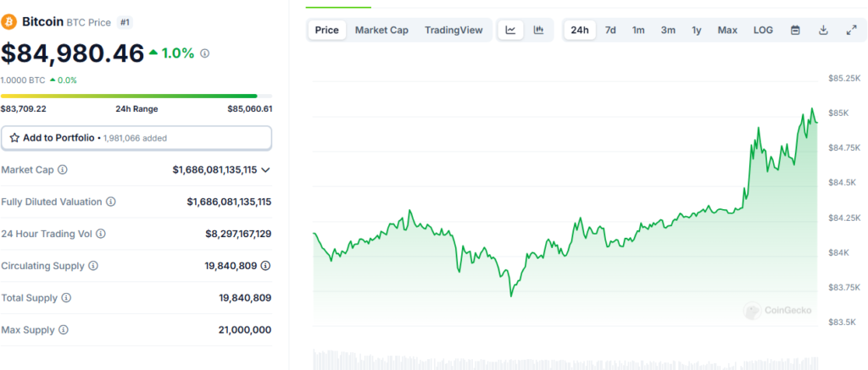This screenshot has height=370, width=868.
Task: Switch to the Market Cap chart tab
Action: (x=382, y=30)
